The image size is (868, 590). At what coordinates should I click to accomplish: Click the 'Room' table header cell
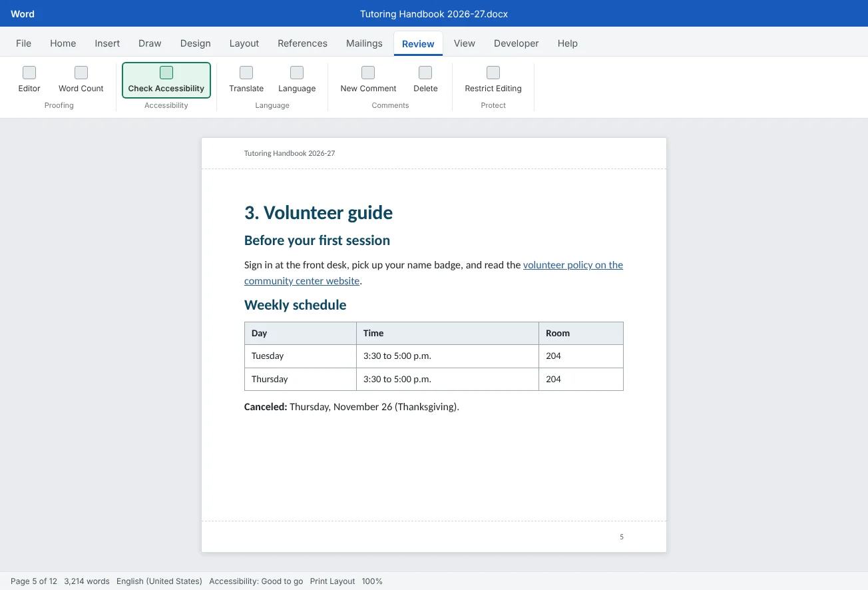click(581, 334)
